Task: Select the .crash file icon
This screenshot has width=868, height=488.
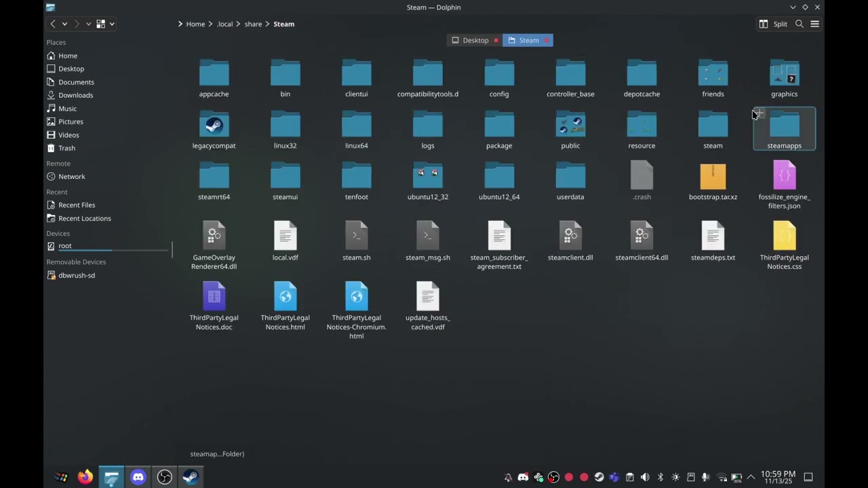Action: coord(642,176)
